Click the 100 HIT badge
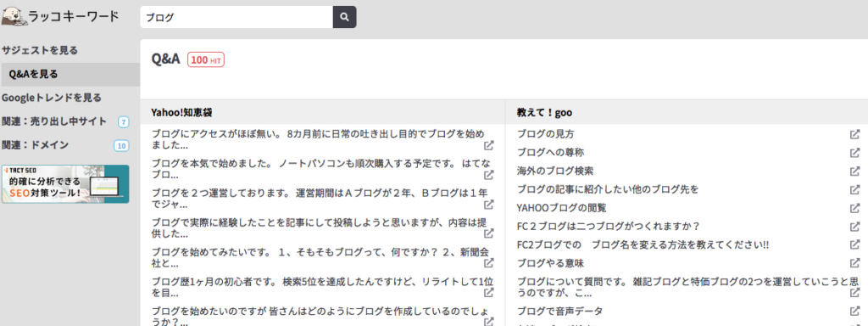This screenshot has height=326, width=868. [x=206, y=60]
